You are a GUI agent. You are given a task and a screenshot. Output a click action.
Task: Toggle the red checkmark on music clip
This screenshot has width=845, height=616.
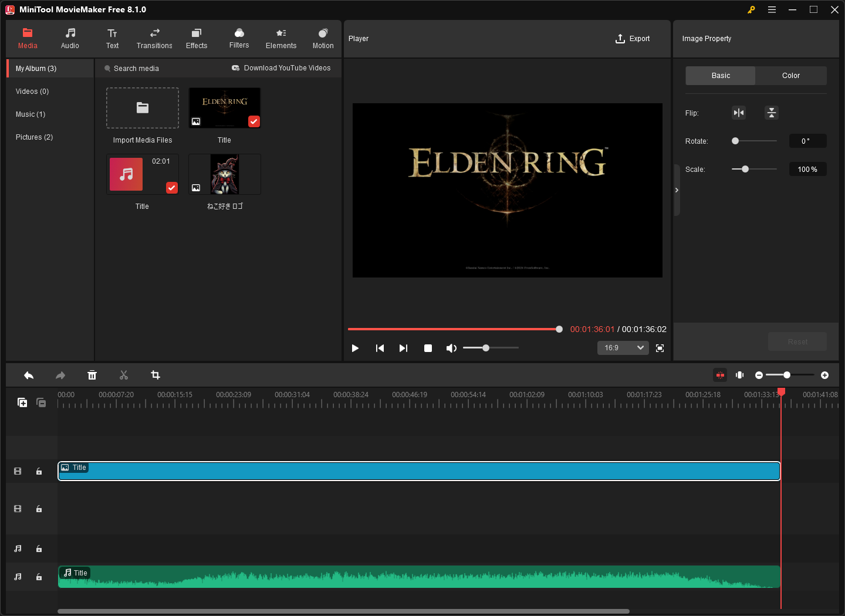172,188
